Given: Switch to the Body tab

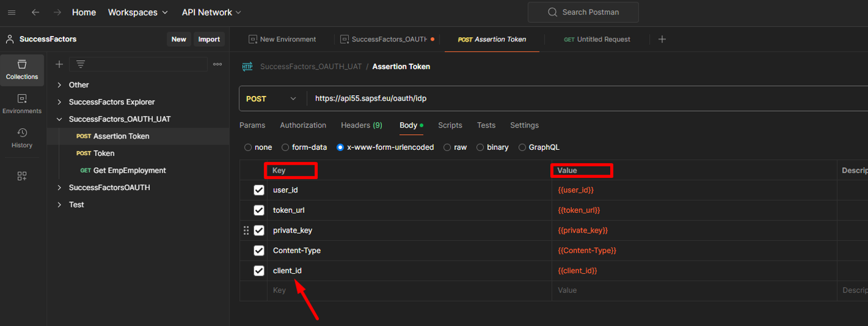Looking at the screenshot, I should point(411,125).
